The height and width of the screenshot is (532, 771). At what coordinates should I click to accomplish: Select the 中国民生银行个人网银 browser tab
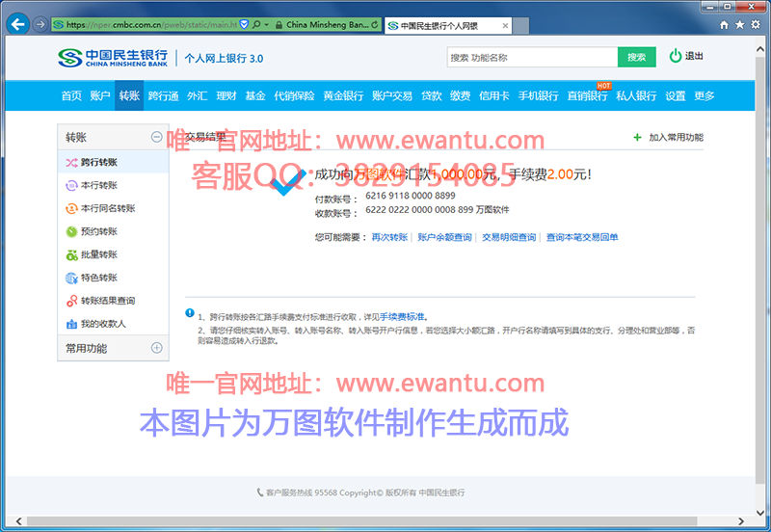(x=448, y=26)
